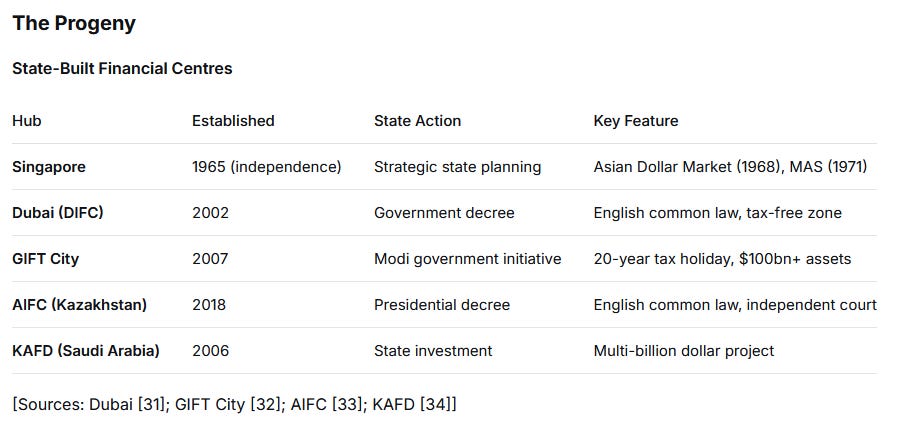
Task: Click the 'Key Feature' column header
Action: point(636,121)
